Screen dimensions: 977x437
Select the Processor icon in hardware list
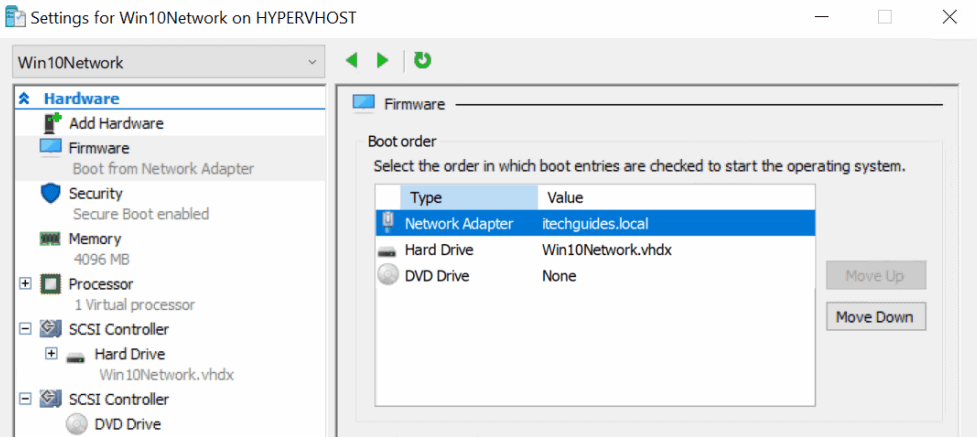point(50,284)
